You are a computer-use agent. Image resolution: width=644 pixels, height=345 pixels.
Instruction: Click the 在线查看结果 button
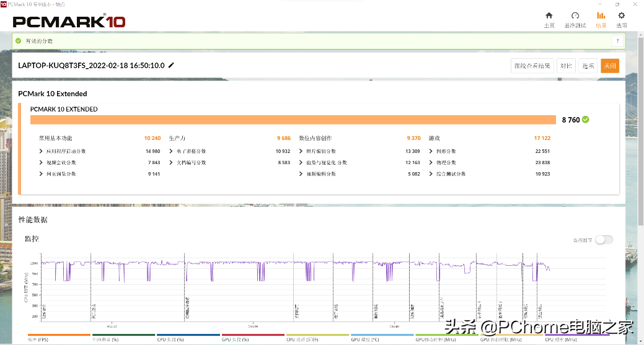click(532, 66)
